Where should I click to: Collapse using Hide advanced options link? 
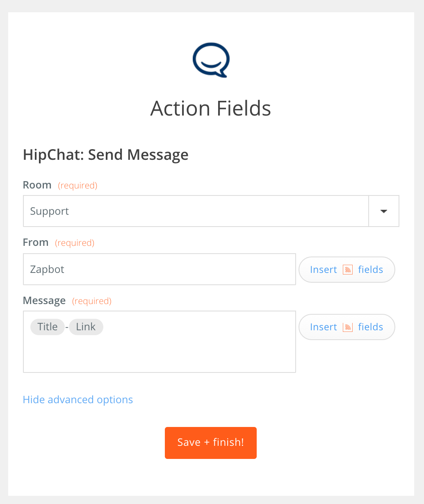(x=78, y=400)
